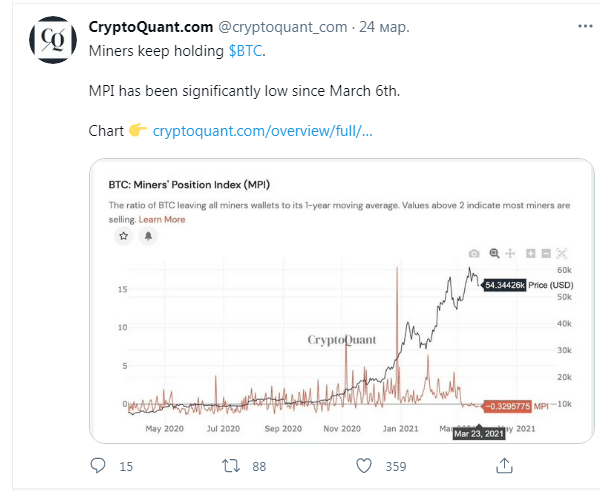The height and width of the screenshot is (491, 600).
Task: Open the share tweet icon
Action: 504,465
